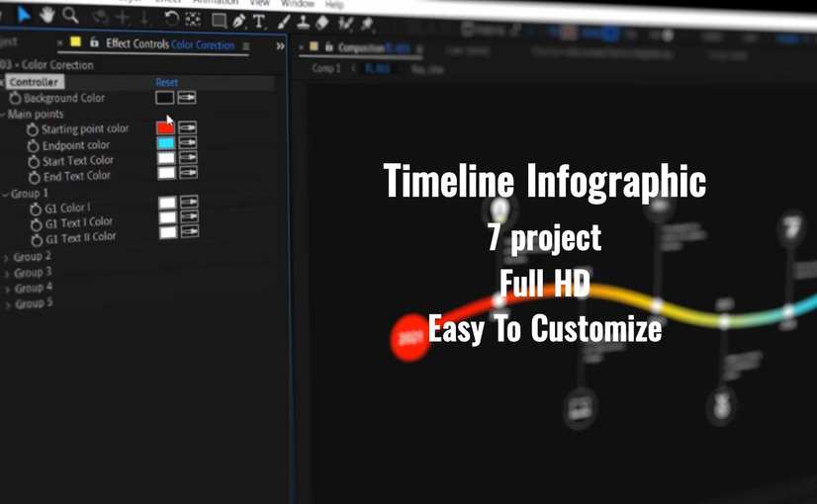Select the Brush tool
Image resolution: width=817 pixels, height=504 pixels.
click(x=284, y=22)
